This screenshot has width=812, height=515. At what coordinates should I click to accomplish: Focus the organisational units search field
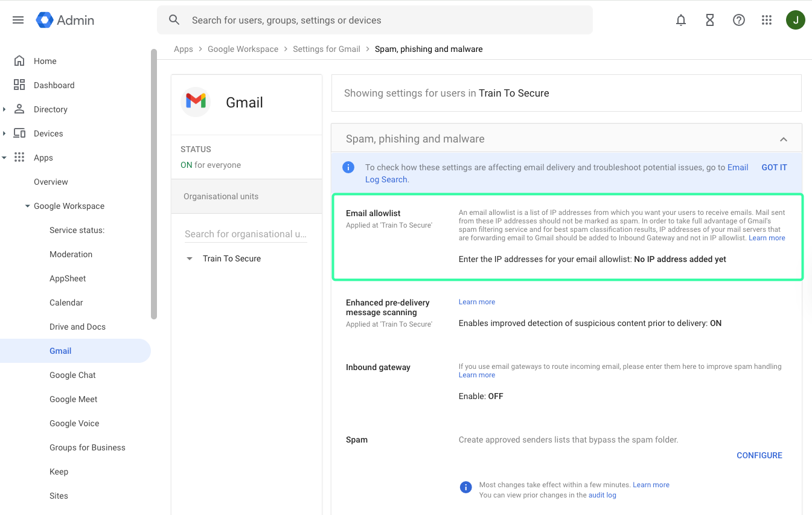pyautogui.click(x=245, y=234)
